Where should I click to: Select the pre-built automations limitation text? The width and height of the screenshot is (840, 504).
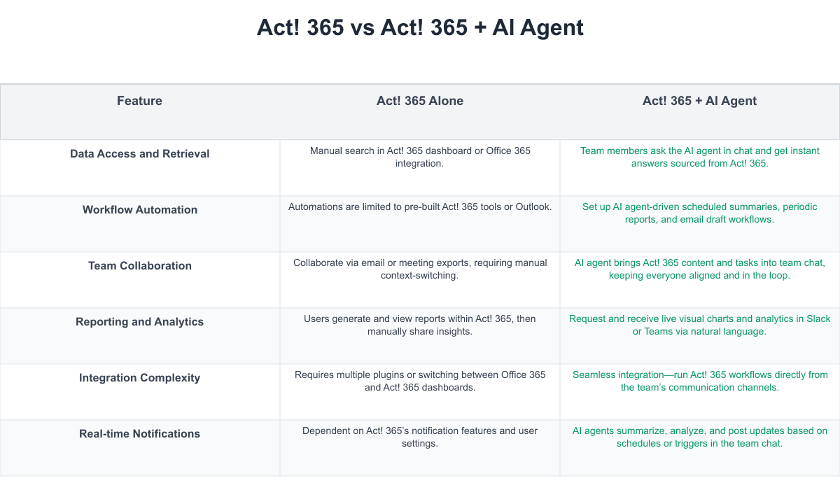coord(420,206)
